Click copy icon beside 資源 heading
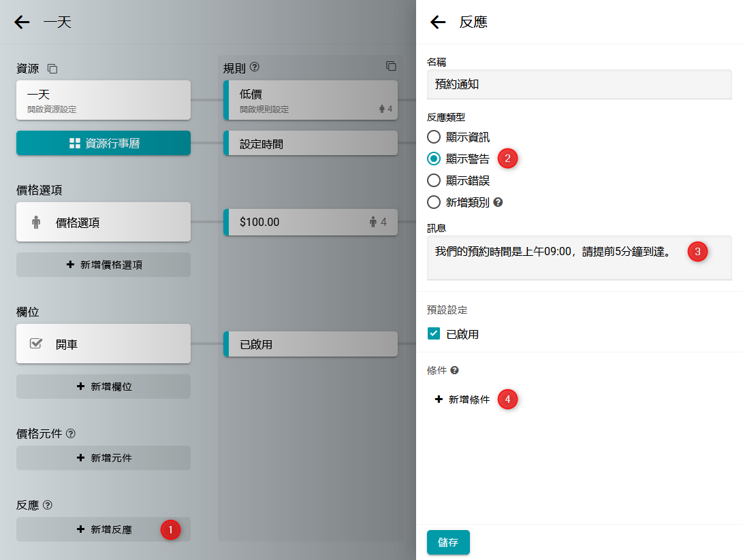This screenshot has width=743, height=560. click(x=52, y=69)
